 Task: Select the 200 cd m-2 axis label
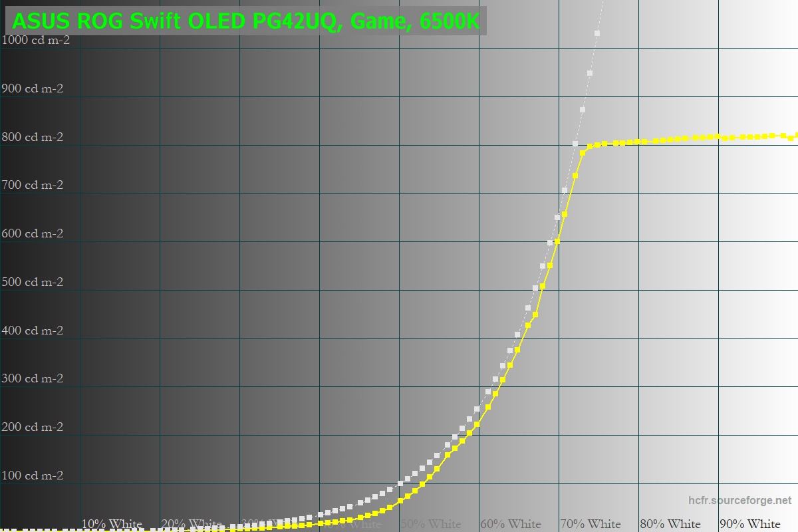pyautogui.click(x=33, y=427)
